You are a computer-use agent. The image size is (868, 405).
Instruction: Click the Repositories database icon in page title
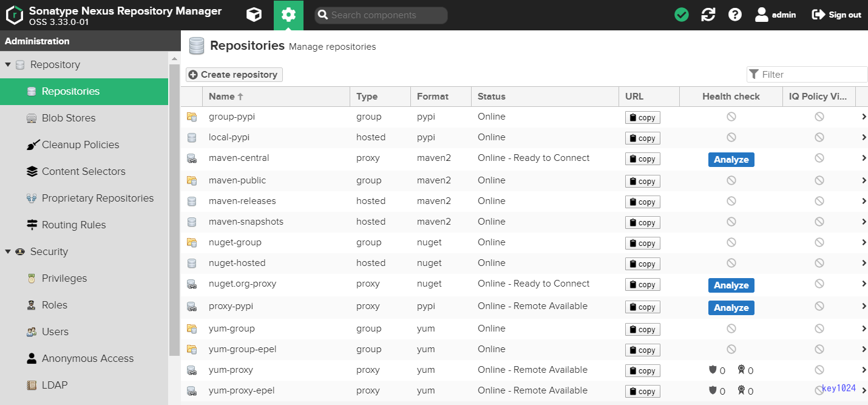click(x=196, y=46)
